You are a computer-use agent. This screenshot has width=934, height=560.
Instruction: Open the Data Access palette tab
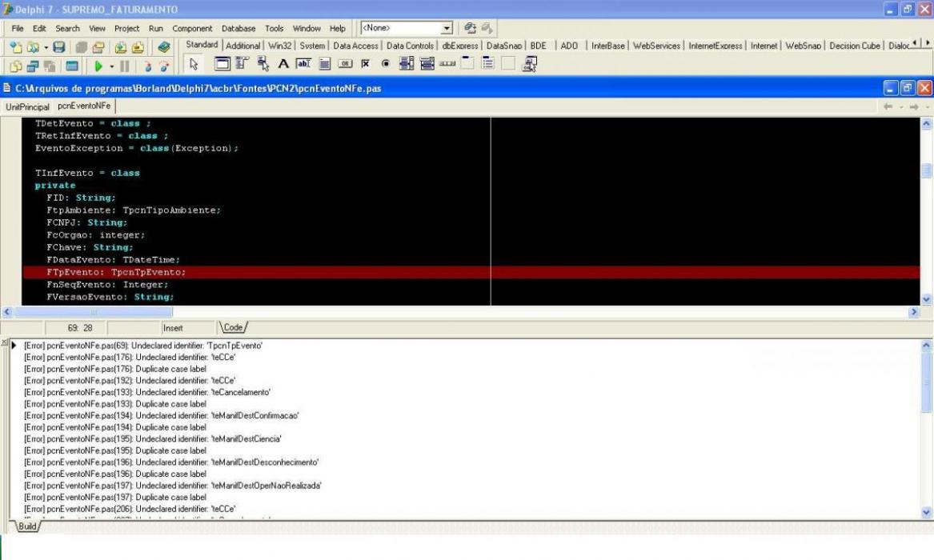tap(355, 46)
